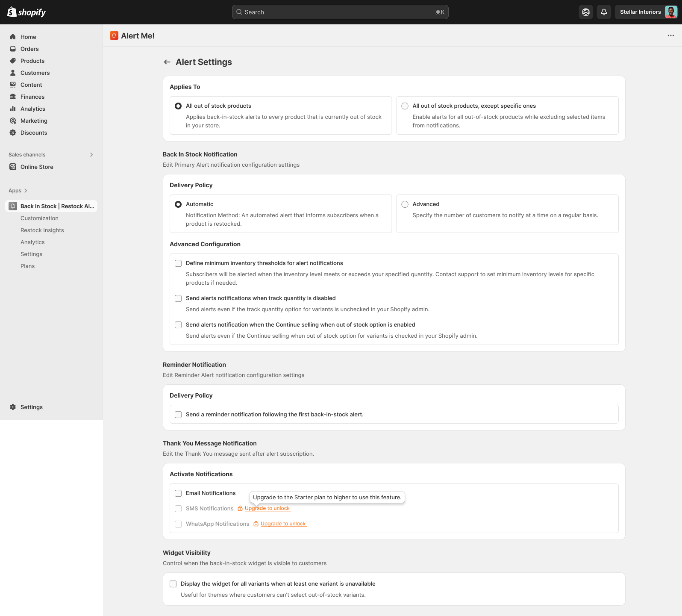Screen dimensions: 682x616
Task: Open Back In Stock | Restock Alerts app
Action: pos(51,206)
